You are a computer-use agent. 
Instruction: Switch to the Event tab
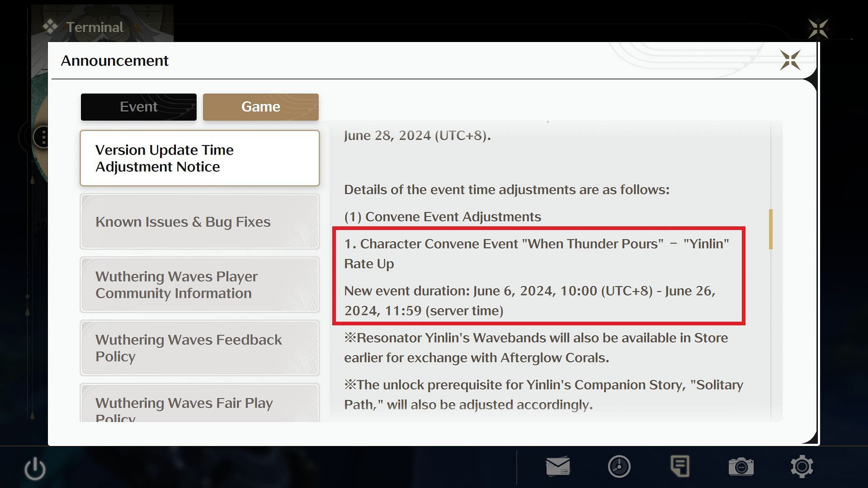click(138, 107)
